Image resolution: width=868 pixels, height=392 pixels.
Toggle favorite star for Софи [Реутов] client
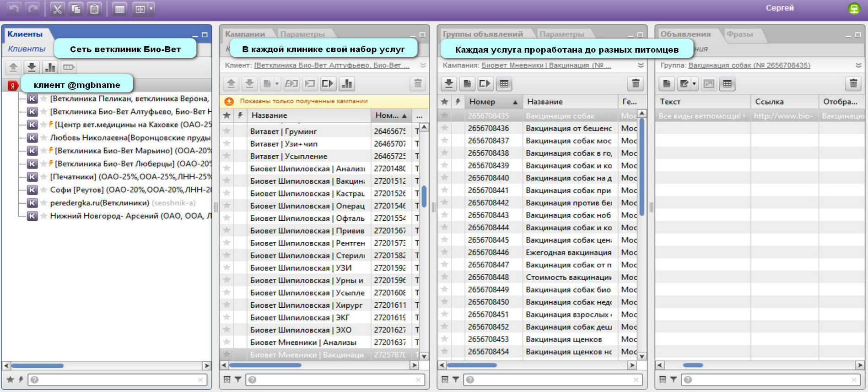(44, 190)
